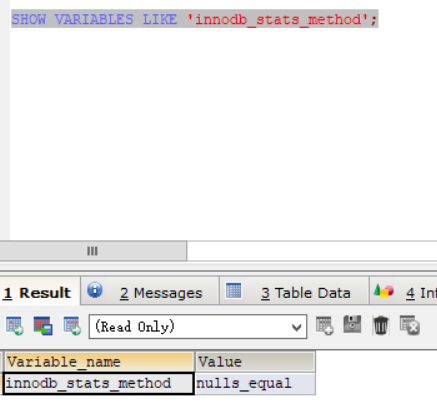Select the innodb_stats_method result cell
The image size is (437, 408).
(x=98, y=384)
